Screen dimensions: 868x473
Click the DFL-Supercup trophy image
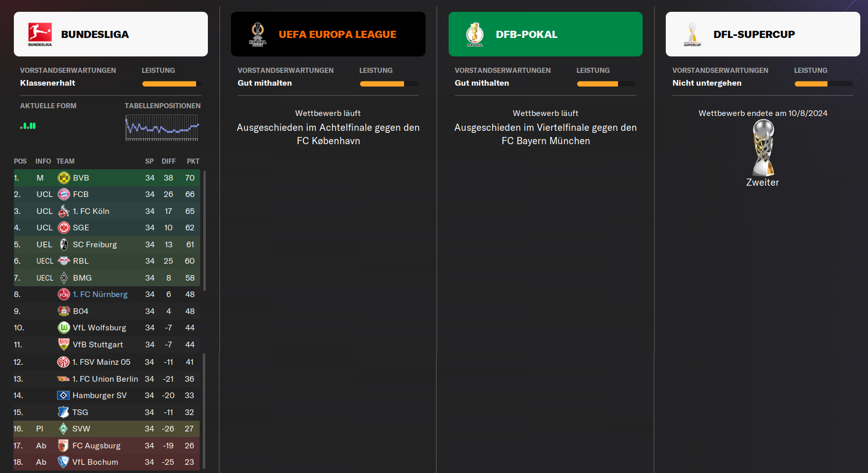tap(763, 148)
